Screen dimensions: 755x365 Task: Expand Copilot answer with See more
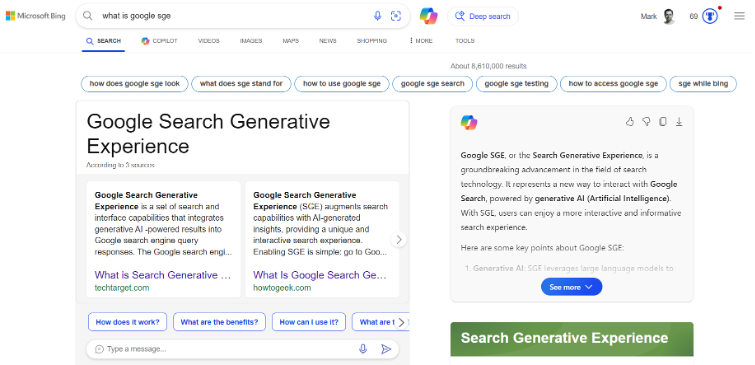click(571, 287)
